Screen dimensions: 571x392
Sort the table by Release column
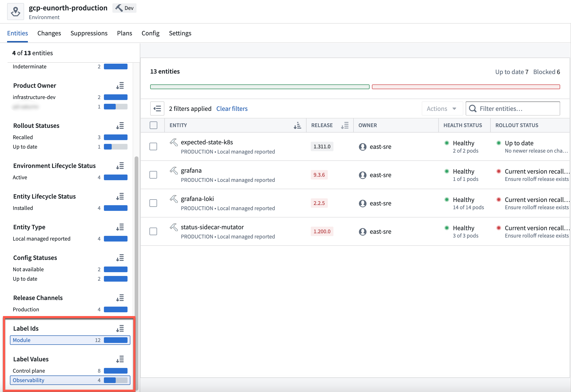tap(345, 125)
